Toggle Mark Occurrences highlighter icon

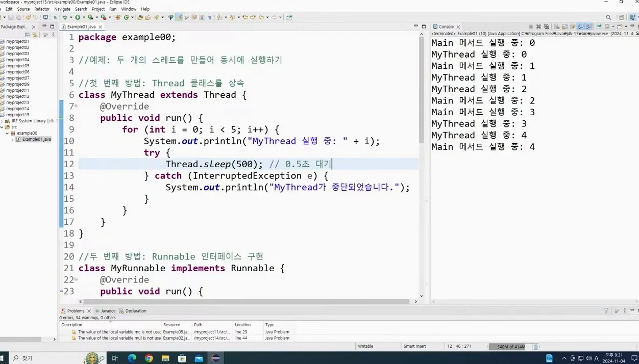tap(179, 17)
